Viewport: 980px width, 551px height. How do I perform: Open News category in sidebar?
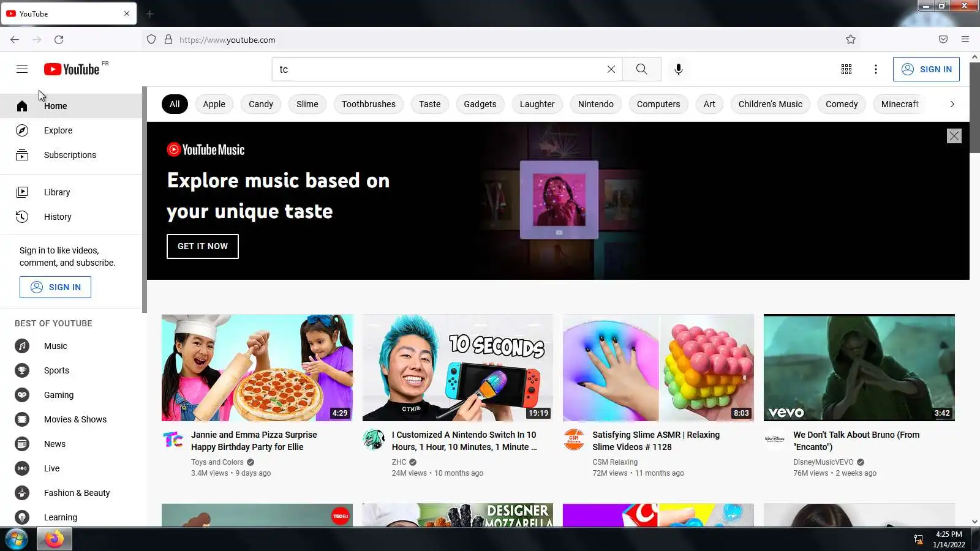(x=71, y=444)
